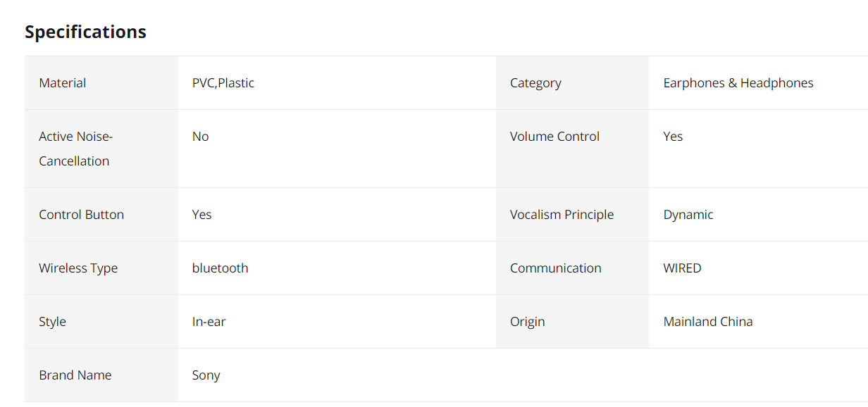Select the Active Noise-Cancellation label

tap(75, 149)
